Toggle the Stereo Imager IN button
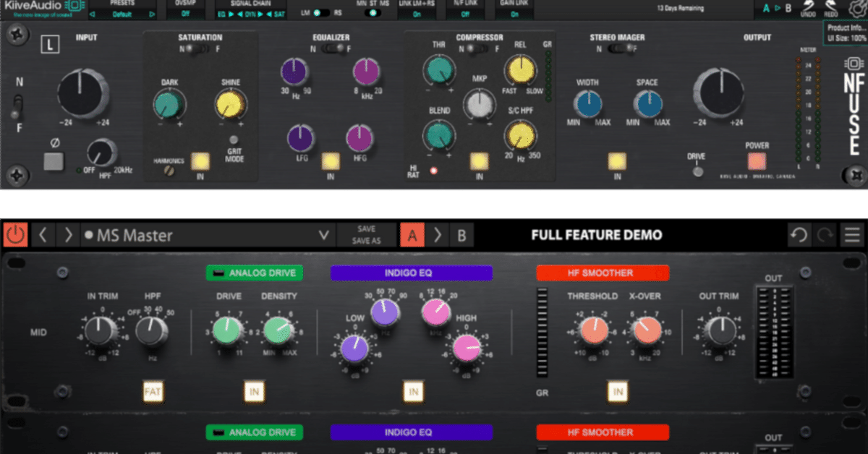This screenshot has width=868, height=454. [616, 160]
